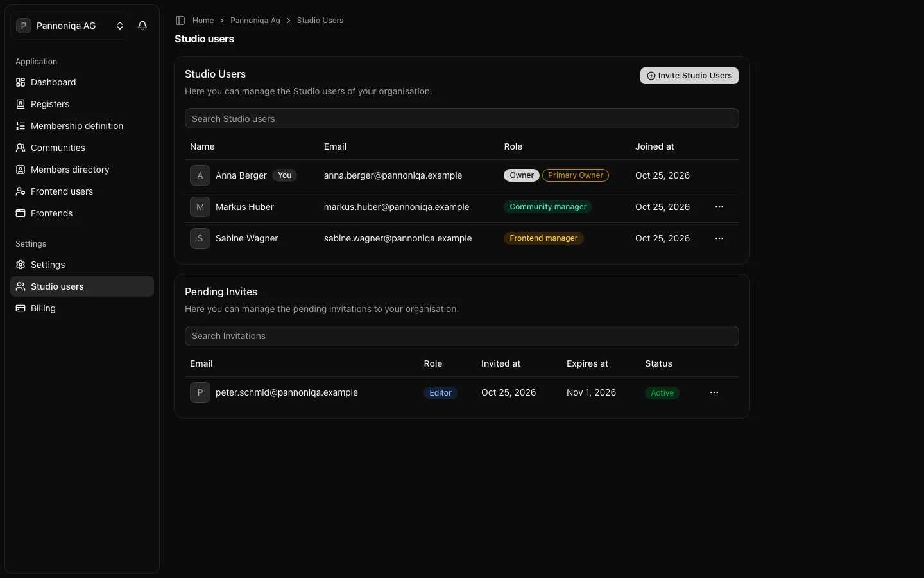Click the Frontend users icon
Image resolution: width=924 pixels, height=578 pixels.
pyautogui.click(x=21, y=191)
